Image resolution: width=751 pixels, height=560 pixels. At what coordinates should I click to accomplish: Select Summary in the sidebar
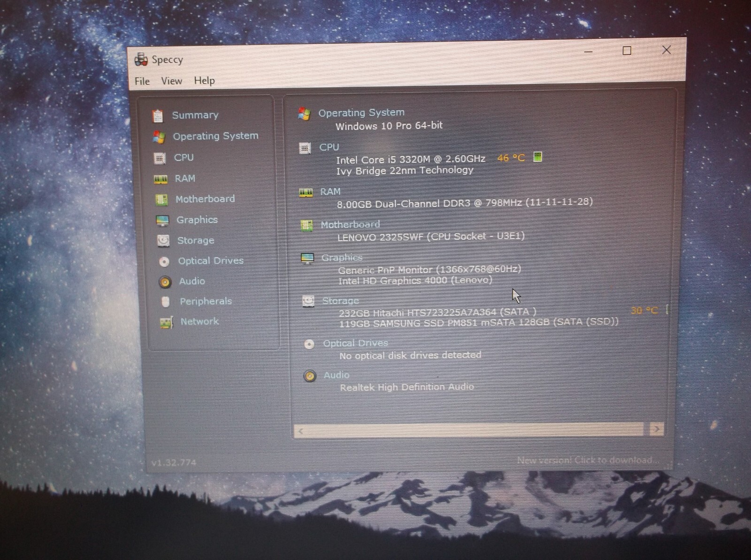click(x=195, y=115)
